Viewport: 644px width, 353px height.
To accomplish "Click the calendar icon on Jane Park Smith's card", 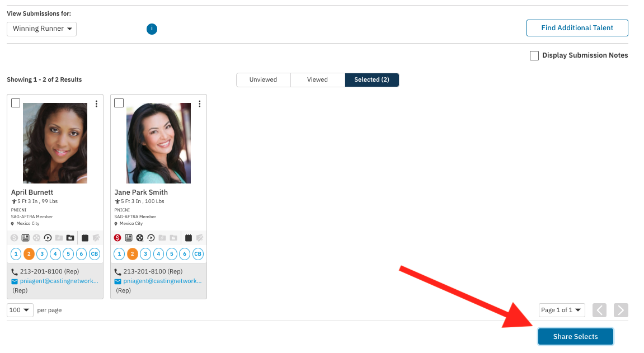I will (189, 237).
